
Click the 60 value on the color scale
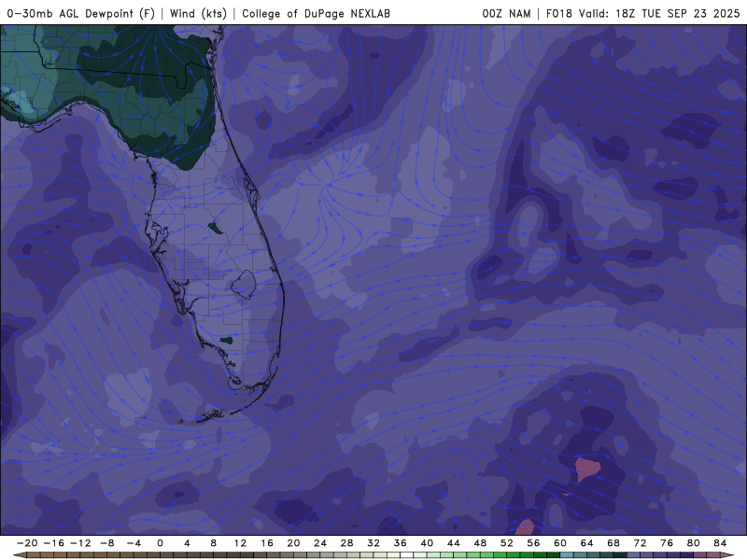[x=560, y=543]
